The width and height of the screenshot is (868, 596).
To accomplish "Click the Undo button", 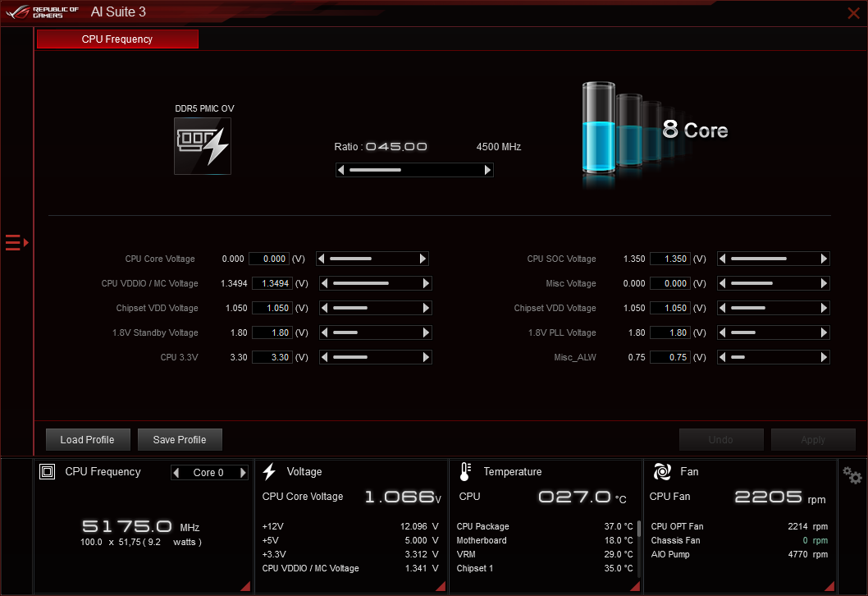I will click(x=721, y=440).
